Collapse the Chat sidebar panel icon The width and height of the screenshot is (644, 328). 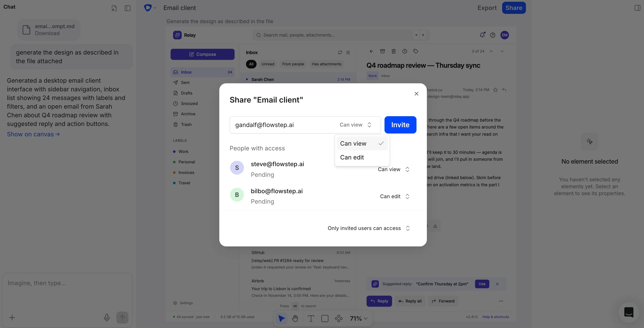pyautogui.click(x=128, y=8)
